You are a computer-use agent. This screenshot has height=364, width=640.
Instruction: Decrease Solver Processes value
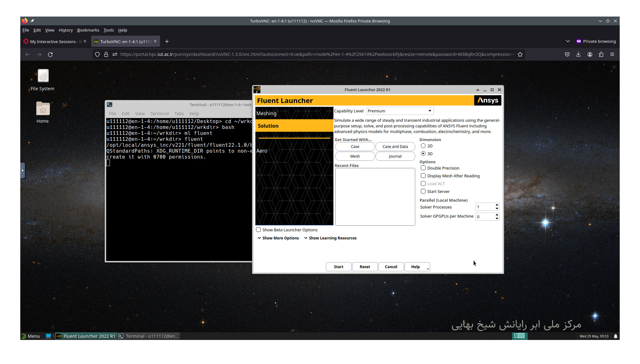click(497, 209)
